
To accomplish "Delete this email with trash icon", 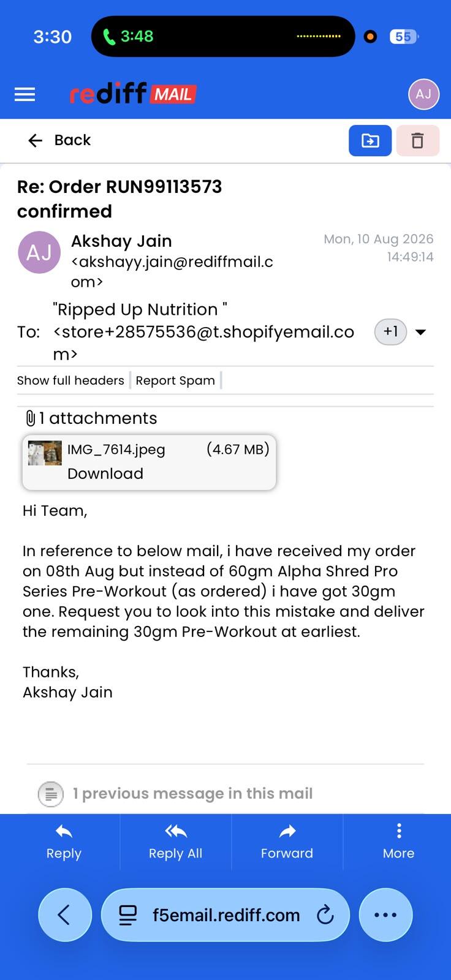I will (x=417, y=141).
